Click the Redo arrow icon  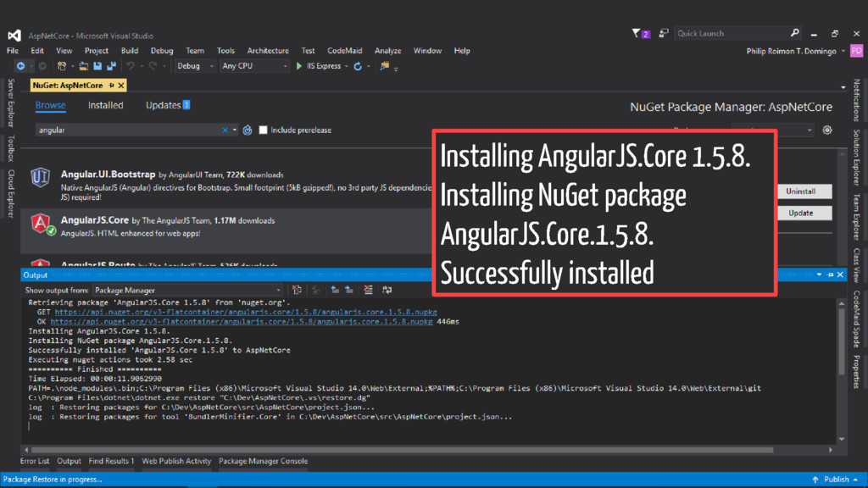[x=153, y=66]
